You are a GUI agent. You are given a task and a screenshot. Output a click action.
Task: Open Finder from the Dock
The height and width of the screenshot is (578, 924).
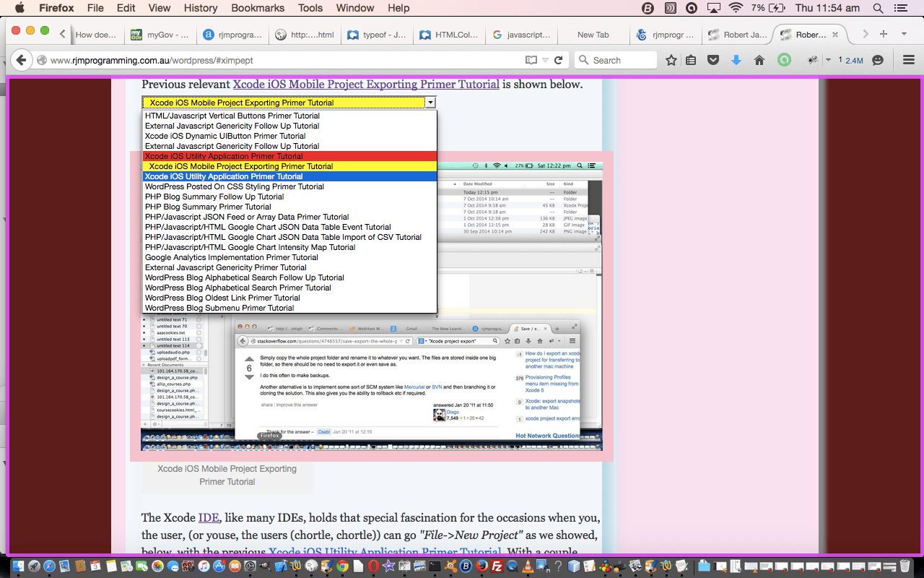coord(19,566)
